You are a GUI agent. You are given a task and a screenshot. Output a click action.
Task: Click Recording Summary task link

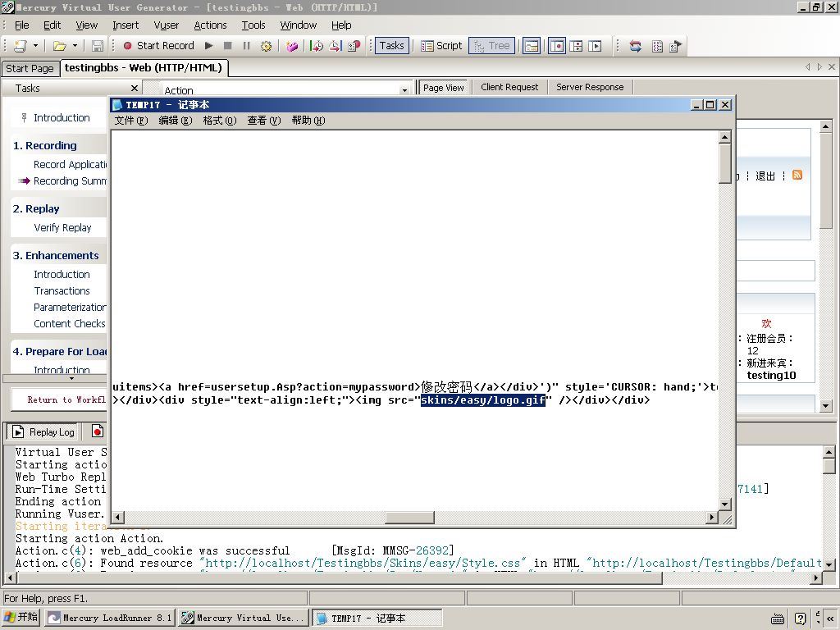[x=71, y=181]
